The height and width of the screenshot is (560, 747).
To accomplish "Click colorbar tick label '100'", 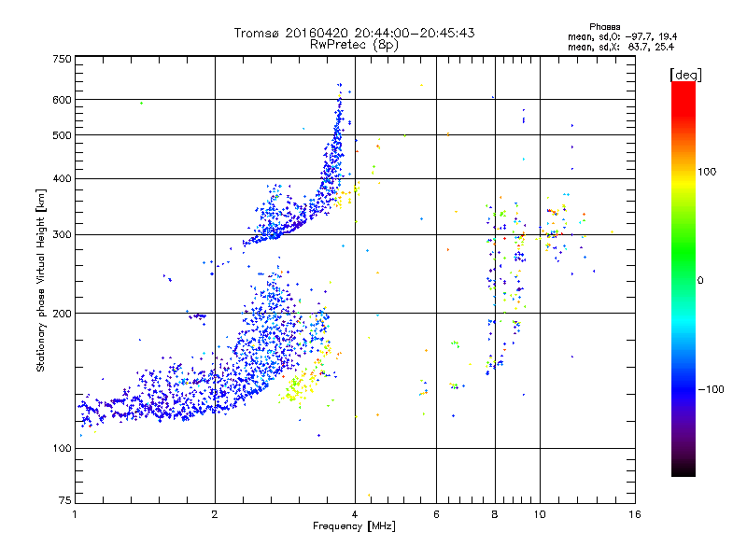I will click(707, 172).
